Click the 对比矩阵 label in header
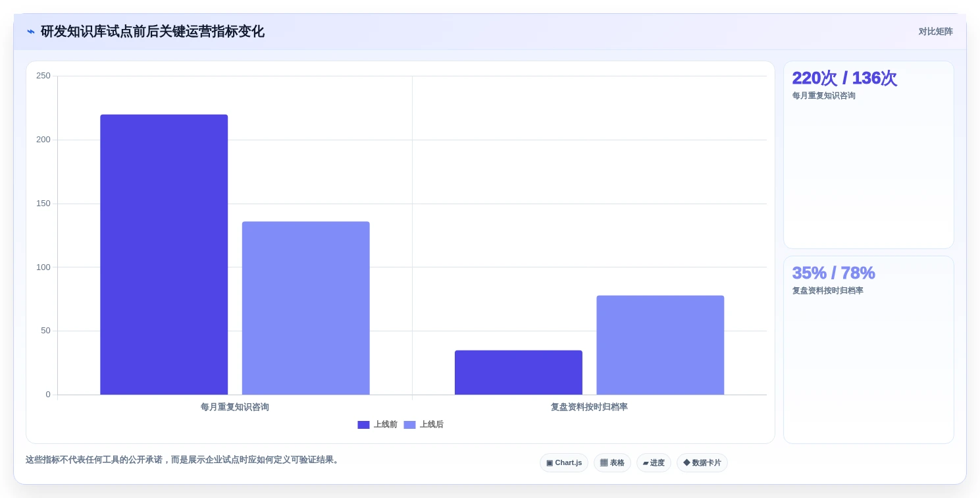The height and width of the screenshot is (498, 980). pyautogui.click(x=935, y=32)
